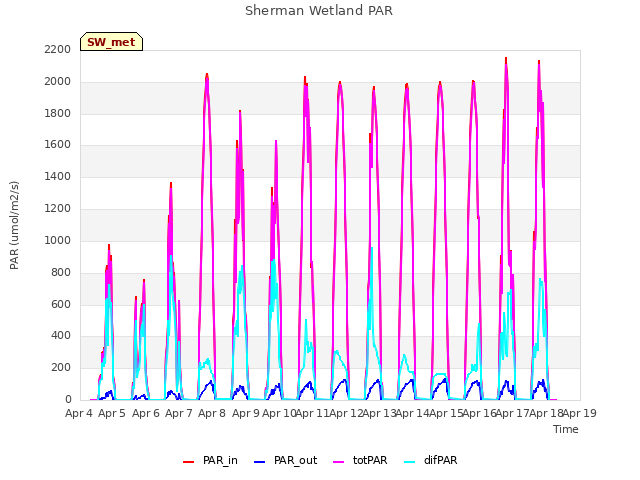Click the 200 y-axis tick label
Viewport: 640px width, 480px height.
(61, 367)
